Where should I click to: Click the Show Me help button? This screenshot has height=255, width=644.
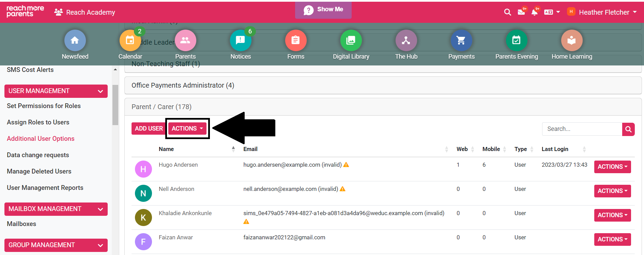(323, 10)
